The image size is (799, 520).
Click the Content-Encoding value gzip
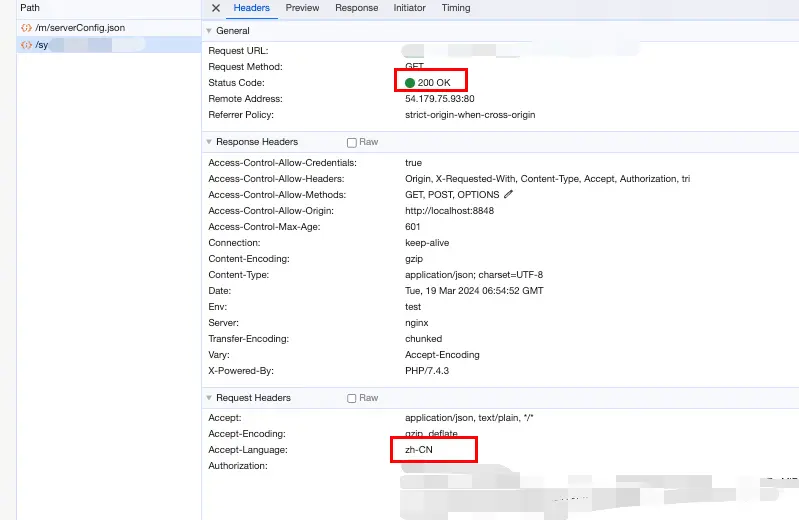(x=414, y=258)
